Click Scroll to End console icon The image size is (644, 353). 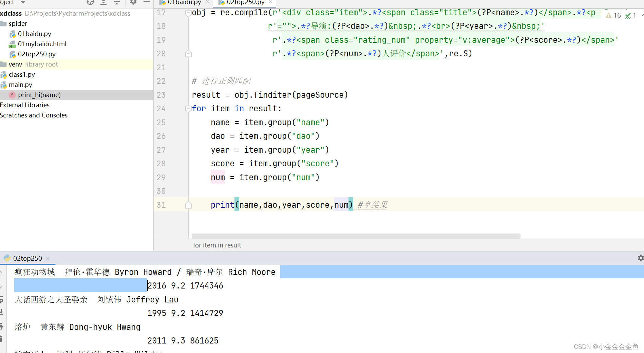tap(1, 312)
